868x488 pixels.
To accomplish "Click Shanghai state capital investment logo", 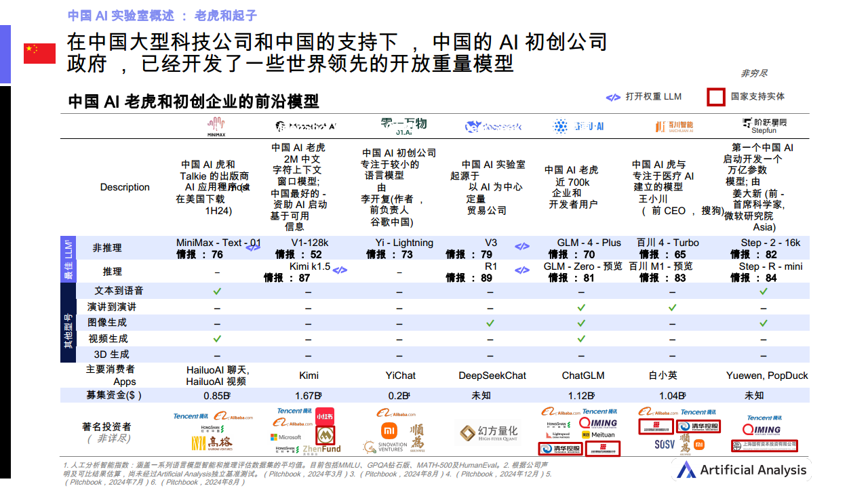I will (x=764, y=445).
